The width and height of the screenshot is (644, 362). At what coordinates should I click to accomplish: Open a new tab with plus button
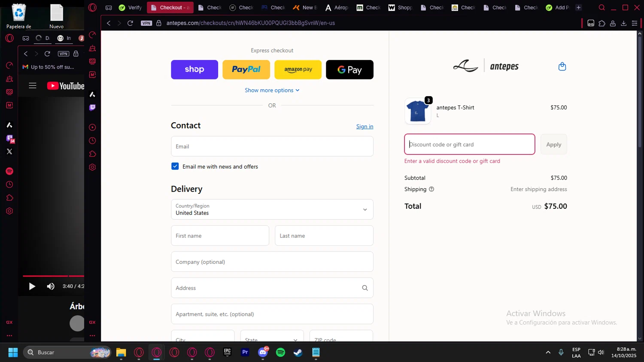click(579, 7)
